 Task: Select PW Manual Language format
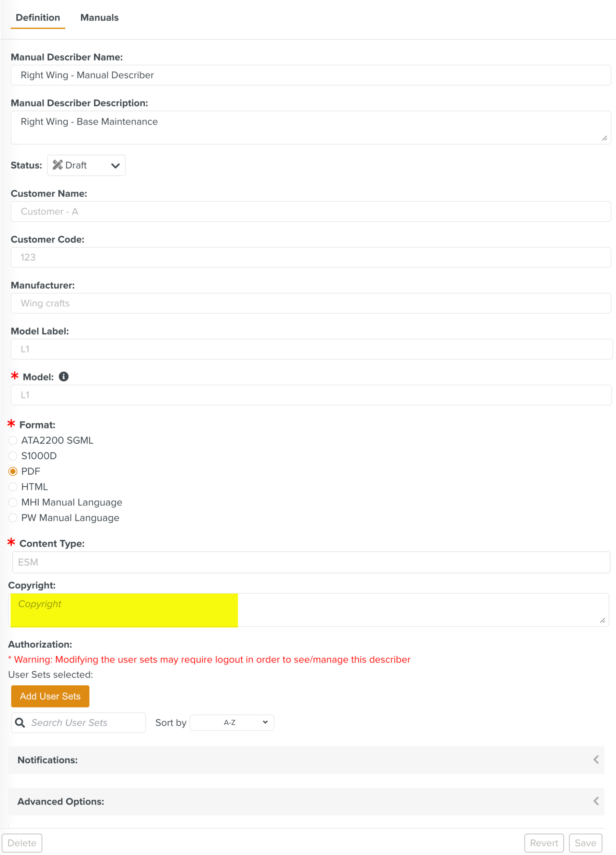(x=13, y=517)
